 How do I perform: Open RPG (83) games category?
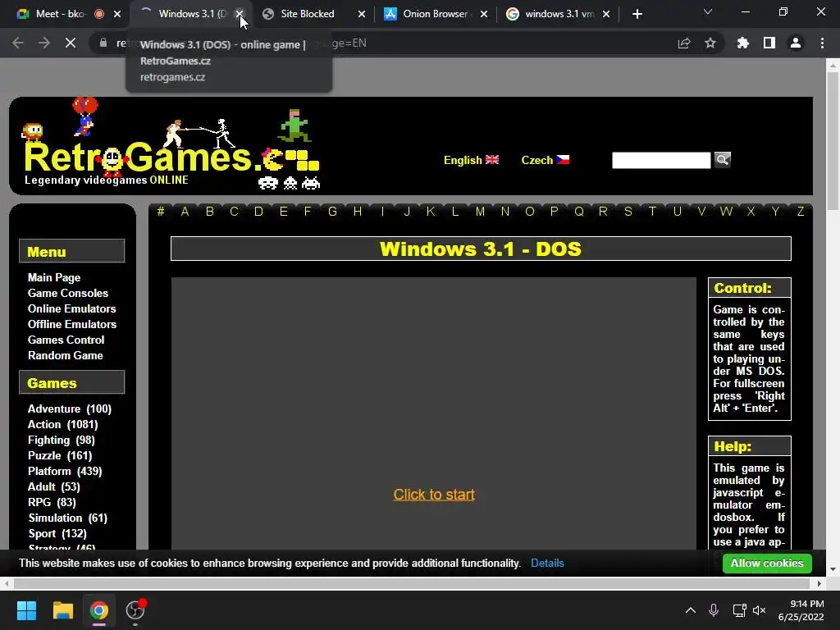coord(52,502)
